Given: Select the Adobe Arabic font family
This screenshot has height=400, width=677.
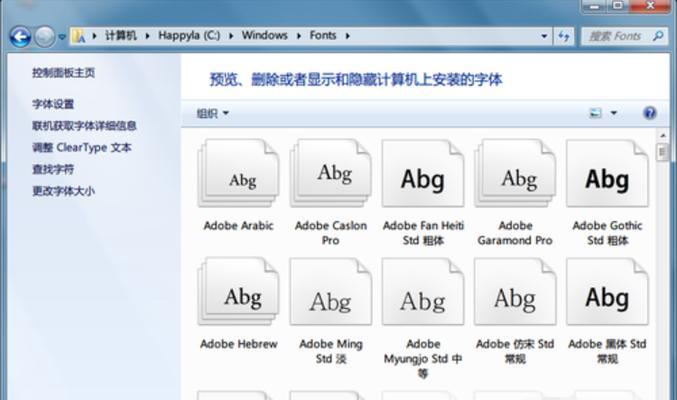Looking at the screenshot, I should [239, 186].
